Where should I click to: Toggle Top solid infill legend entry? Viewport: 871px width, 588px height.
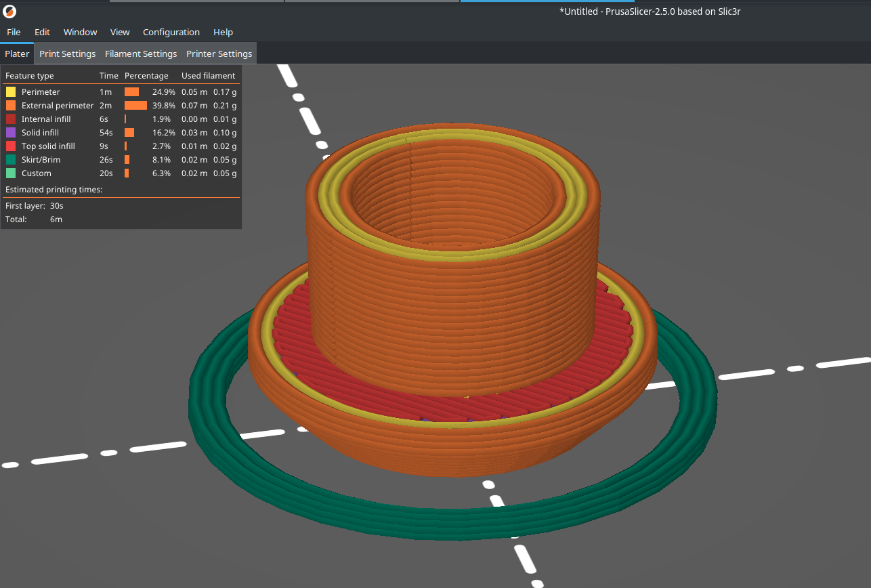[48, 146]
